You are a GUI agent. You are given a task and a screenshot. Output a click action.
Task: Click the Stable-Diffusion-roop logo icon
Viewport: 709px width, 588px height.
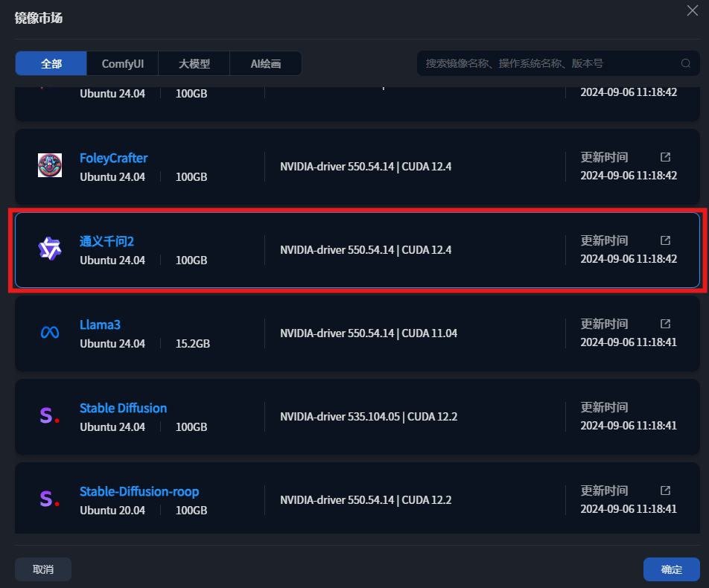click(50, 499)
